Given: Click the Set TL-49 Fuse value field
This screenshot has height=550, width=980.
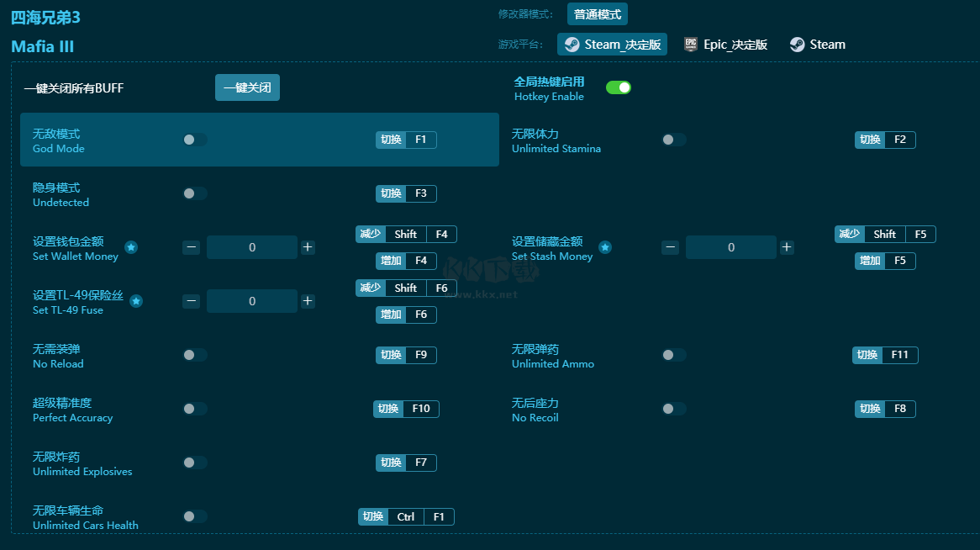Looking at the screenshot, I should pyautogui.click(x=252, y=301).
